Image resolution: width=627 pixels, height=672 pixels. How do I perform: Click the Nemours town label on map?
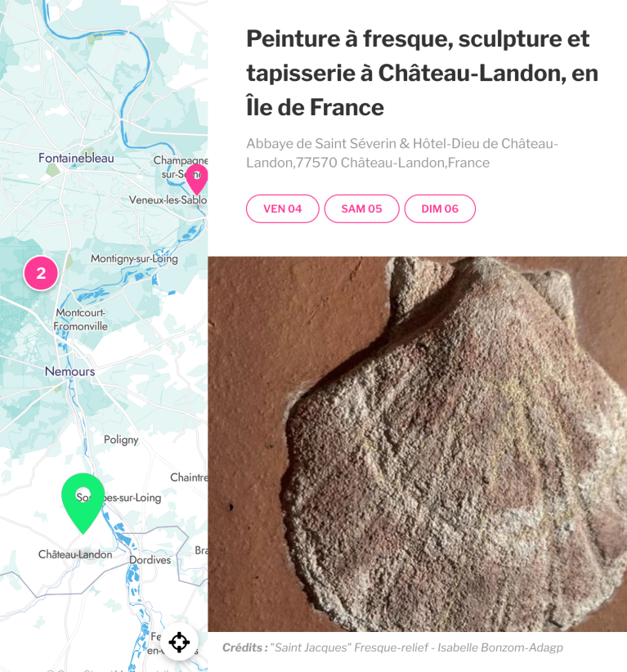click(x=69, y=371)
